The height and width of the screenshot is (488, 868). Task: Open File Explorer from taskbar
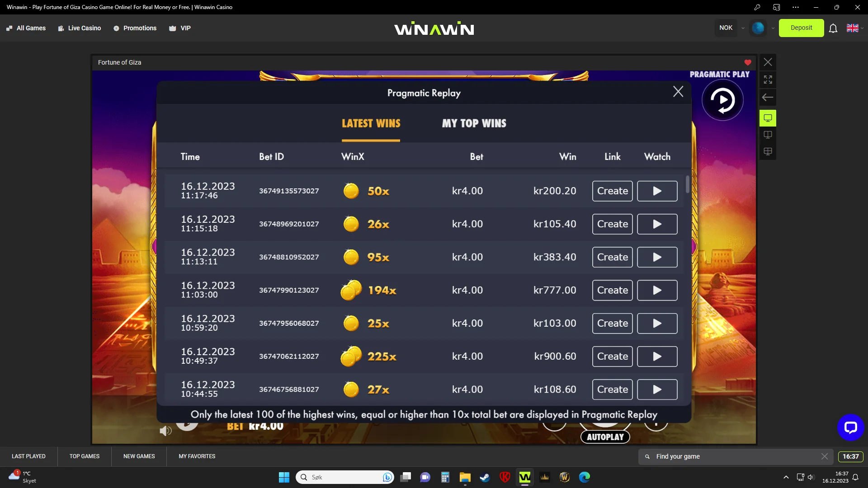(x=465, y=477)
